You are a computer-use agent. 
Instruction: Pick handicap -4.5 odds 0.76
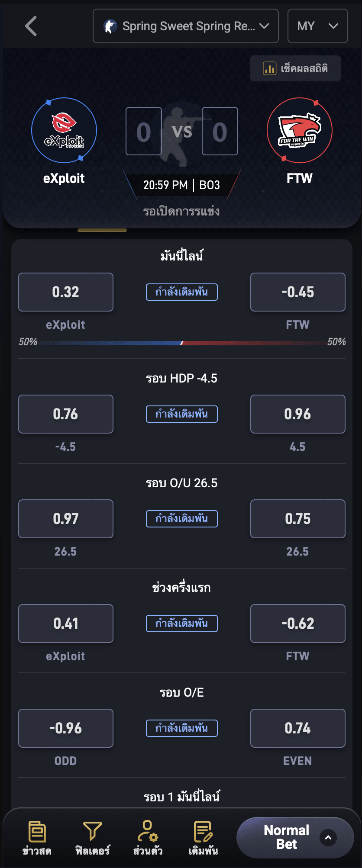point(66,414)
